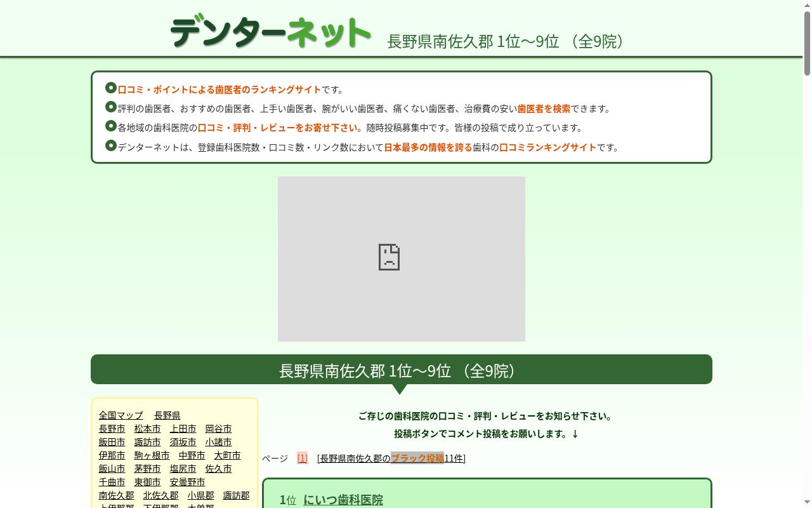
Task: Open the 全国マップ link
Action: 121,415
